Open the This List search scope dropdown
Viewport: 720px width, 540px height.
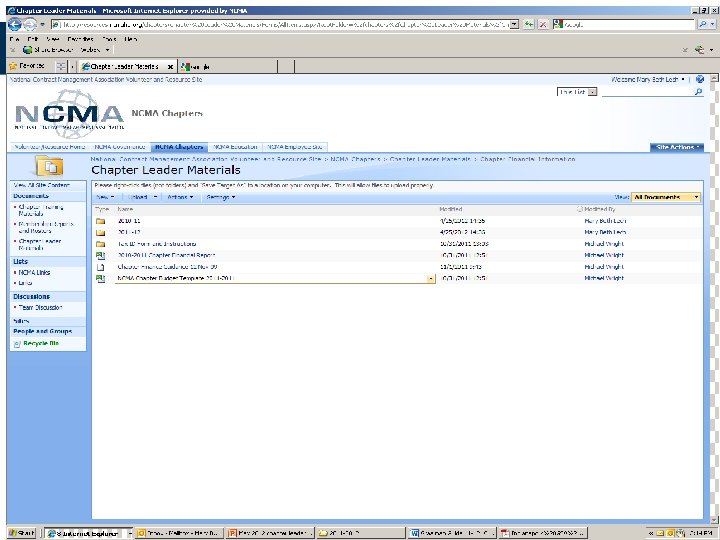pyautogui.click(x=577, y=92)
